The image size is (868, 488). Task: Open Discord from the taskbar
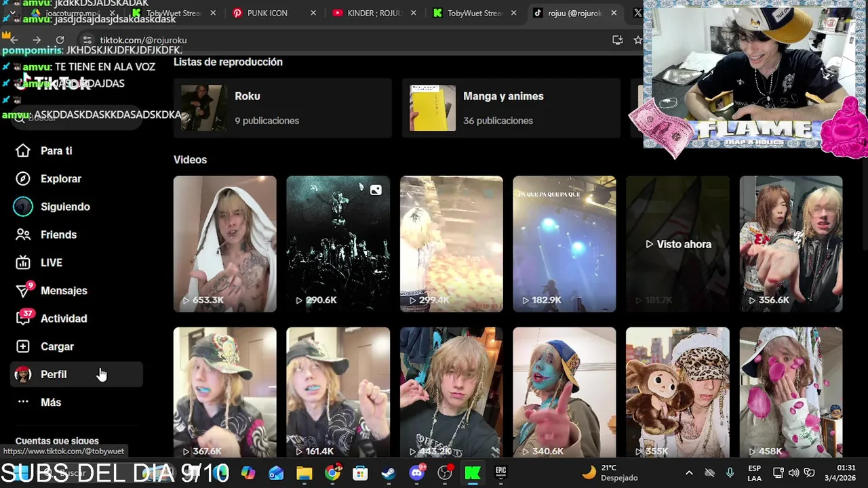[417, 472]
